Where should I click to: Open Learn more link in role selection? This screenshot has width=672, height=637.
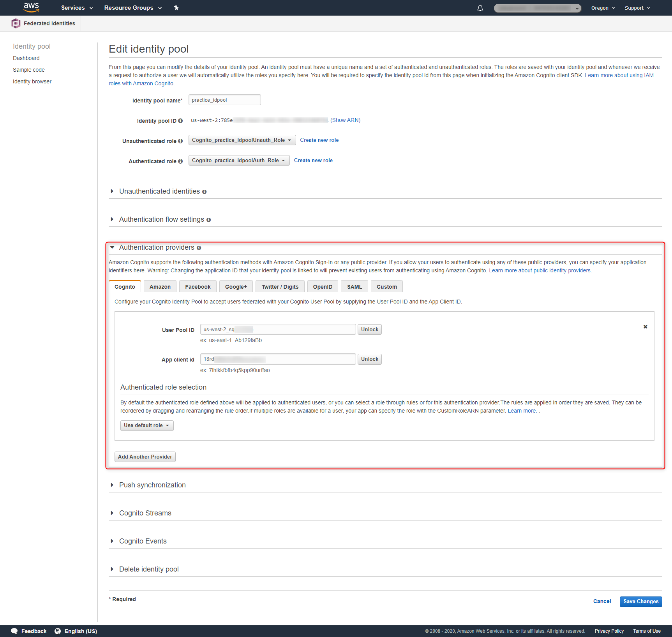(522, 411)
